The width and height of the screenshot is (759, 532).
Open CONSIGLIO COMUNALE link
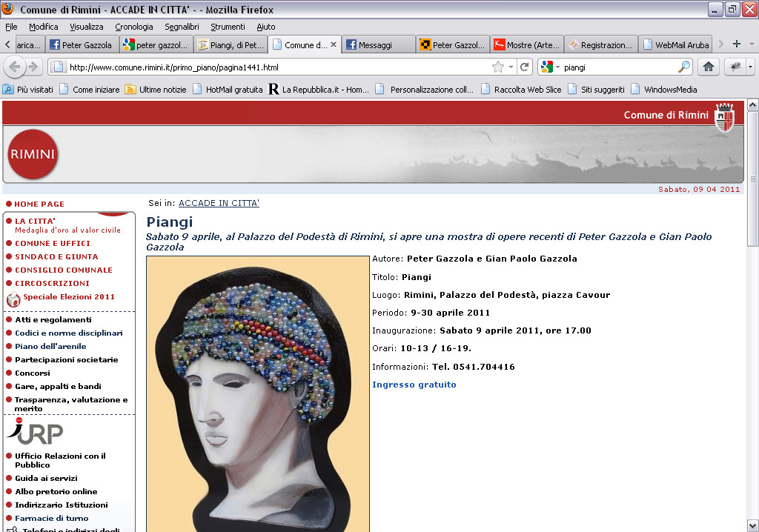coord(64,270)
